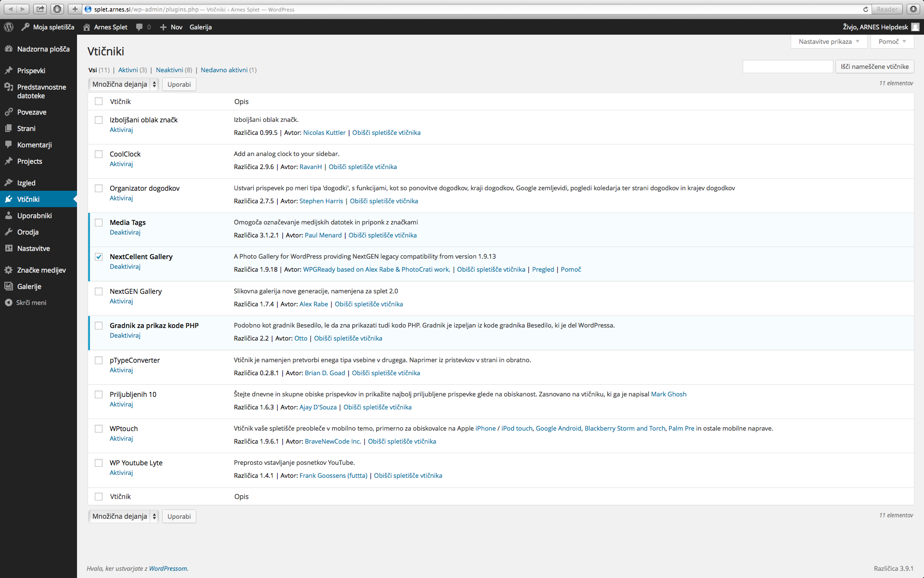Viewport: 924px width, 578px height.
Task: Open the top Množična dejanja dropdown
Action: pos(124,84)
